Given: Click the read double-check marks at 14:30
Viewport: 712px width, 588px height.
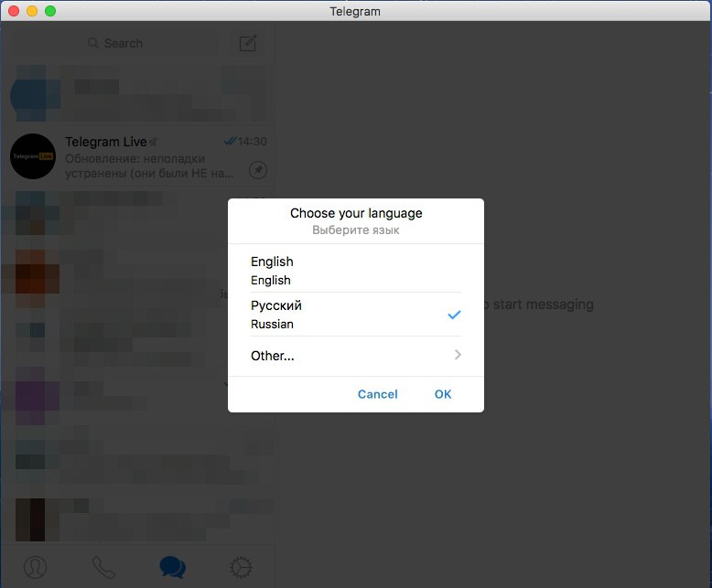Looking at the screenshot, I should (x=231, y=141).
